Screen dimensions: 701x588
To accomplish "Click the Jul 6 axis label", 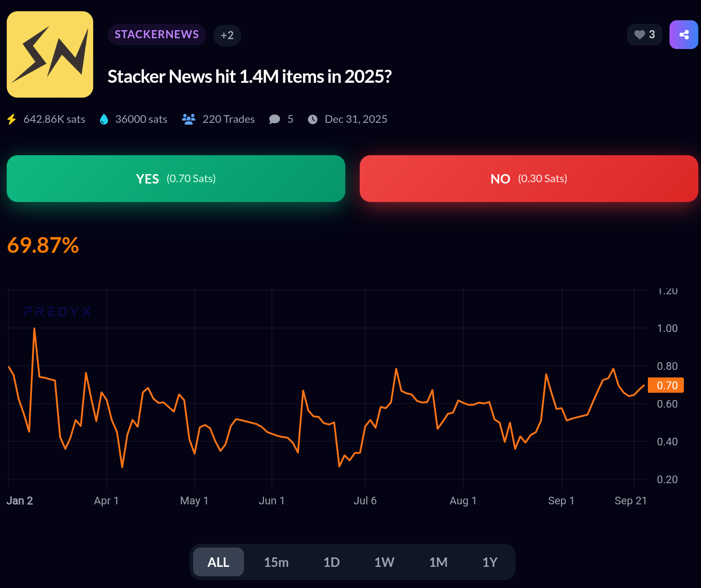I will click(x=365, y=501).
